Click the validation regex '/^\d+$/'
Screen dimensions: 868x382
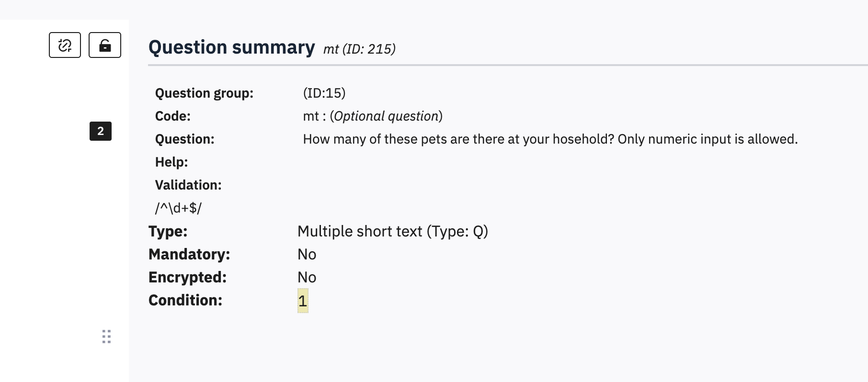pyautogui.click(x=178, y=208)
